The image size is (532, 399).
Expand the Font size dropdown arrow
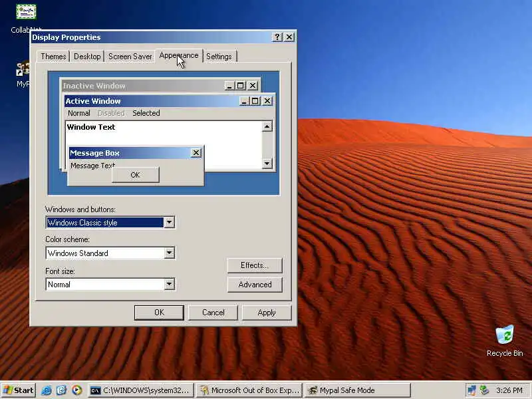[x=169, y=285]
